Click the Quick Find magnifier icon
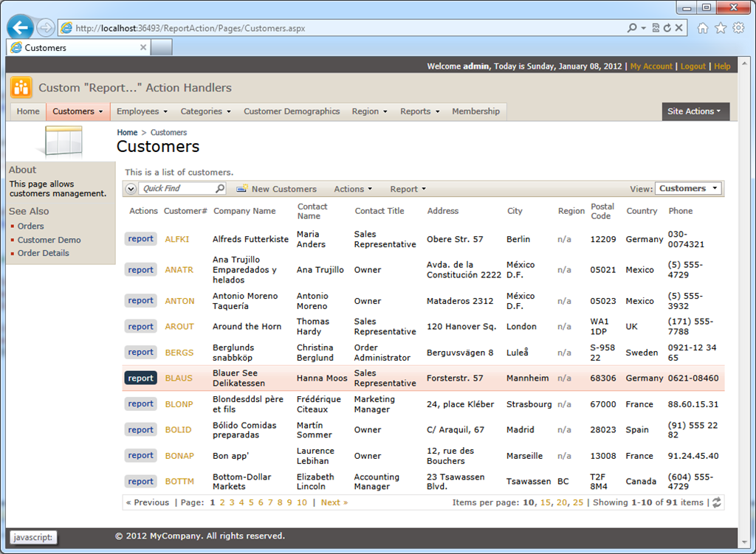The image size is (756, 554). [220, 188]
